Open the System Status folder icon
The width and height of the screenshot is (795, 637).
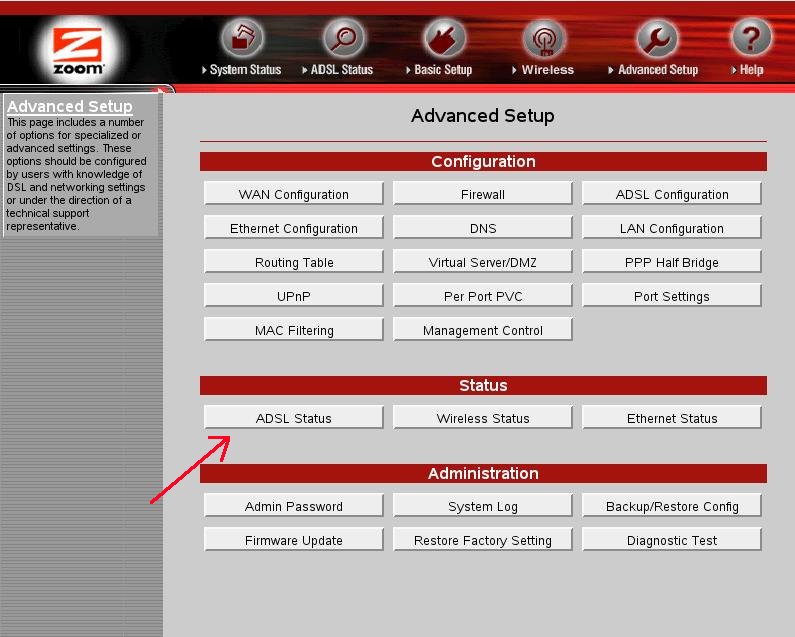(242, 37)
